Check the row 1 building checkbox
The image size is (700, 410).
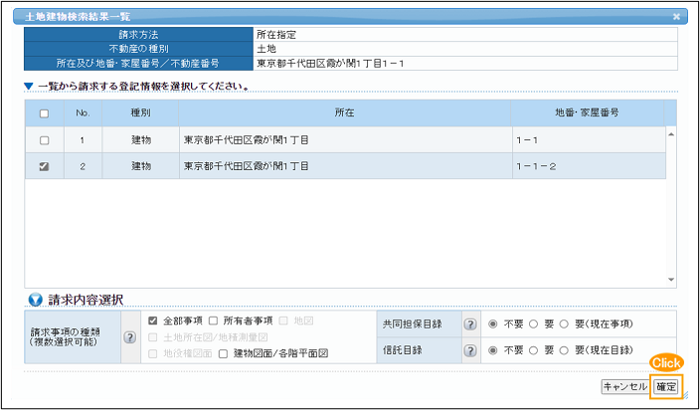tap(44, 141)
